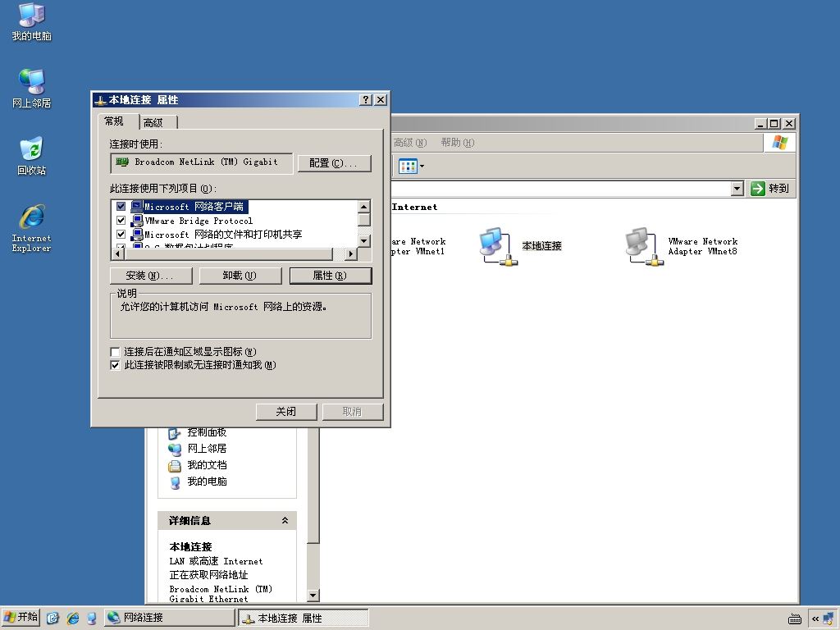This screenshot has height=630, width=840.
Task: Open the 开始 Start menu
Action: point(21,618)
